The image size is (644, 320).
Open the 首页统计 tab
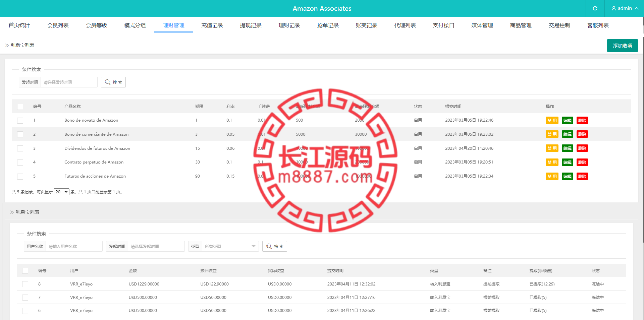tap(19, 25)
